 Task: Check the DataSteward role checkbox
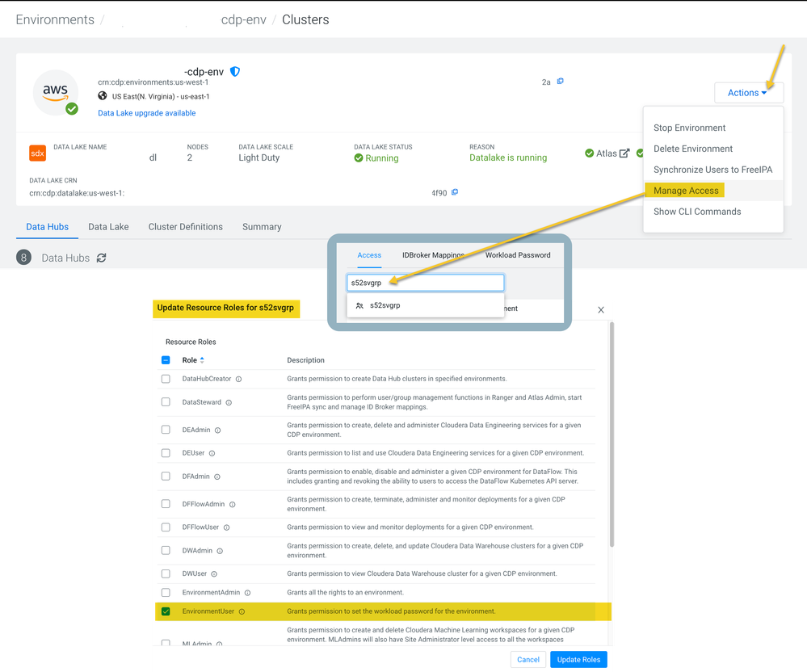coord(166,402)
